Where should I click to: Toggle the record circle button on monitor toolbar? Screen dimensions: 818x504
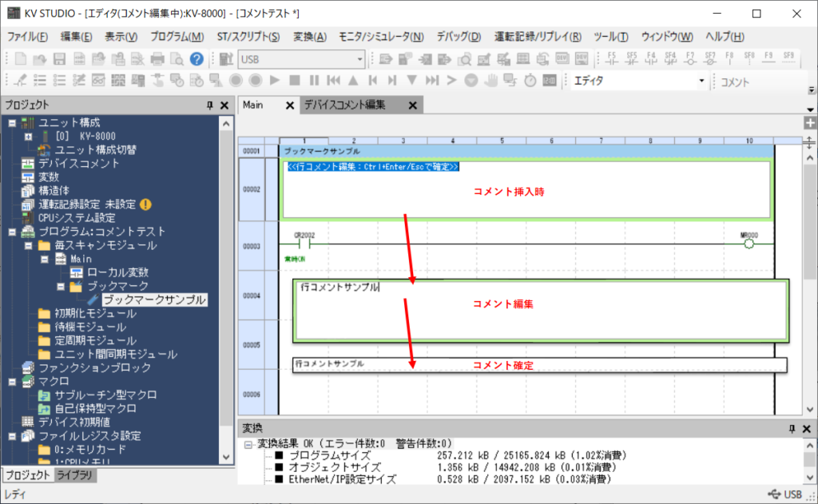(x=236, y=81)
